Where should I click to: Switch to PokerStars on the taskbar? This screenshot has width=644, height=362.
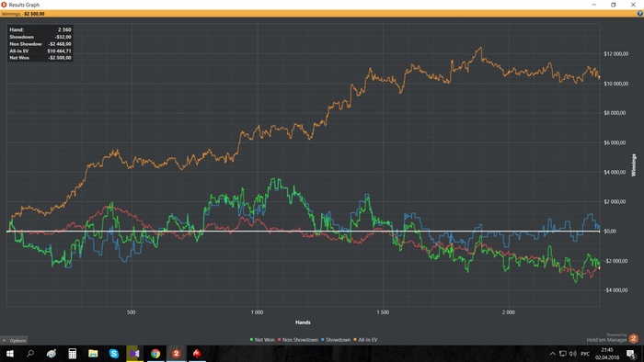197,354
